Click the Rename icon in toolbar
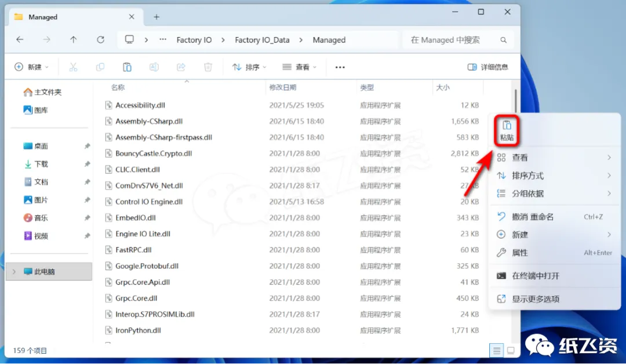 [x=154, y=67]
